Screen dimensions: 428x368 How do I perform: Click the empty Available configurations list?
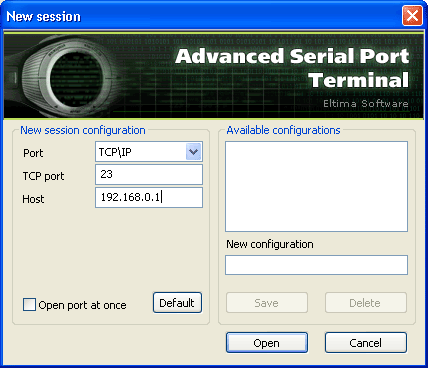(x=316, y=186)
